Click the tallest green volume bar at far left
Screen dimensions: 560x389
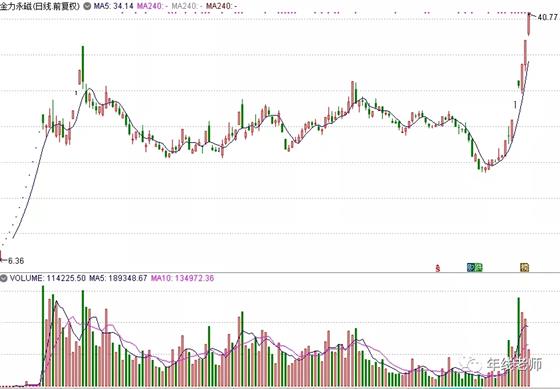(43, 336)
